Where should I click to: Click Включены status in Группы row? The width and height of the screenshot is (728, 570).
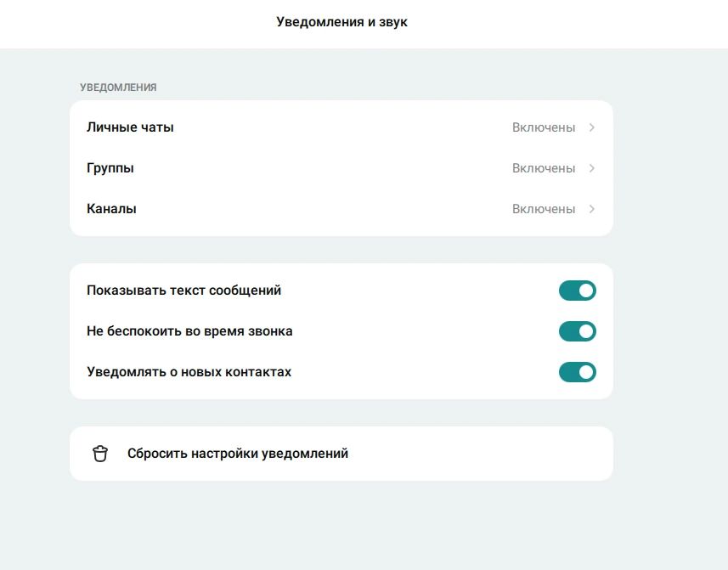[544, 168]
